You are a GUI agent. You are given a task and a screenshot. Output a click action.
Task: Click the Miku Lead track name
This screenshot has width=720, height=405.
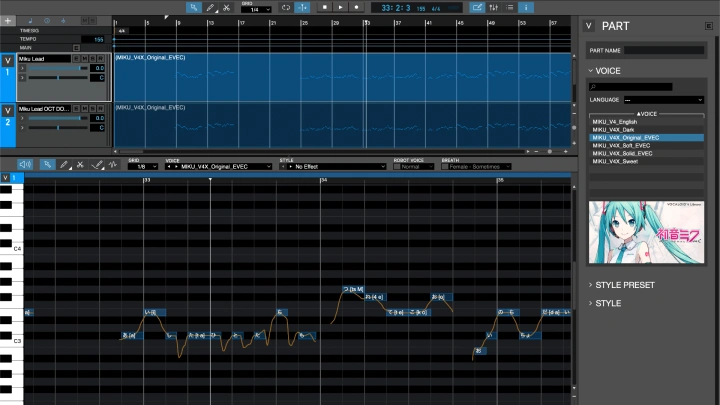click(x=44, y=59)
